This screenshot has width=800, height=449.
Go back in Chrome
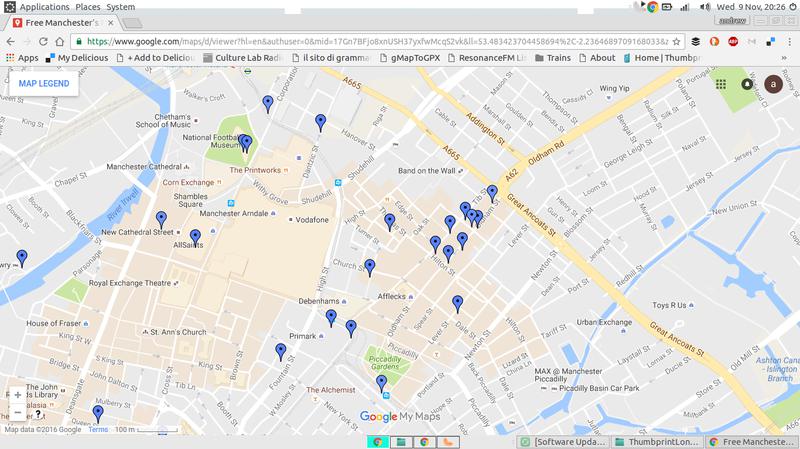[x=11, y=42]
